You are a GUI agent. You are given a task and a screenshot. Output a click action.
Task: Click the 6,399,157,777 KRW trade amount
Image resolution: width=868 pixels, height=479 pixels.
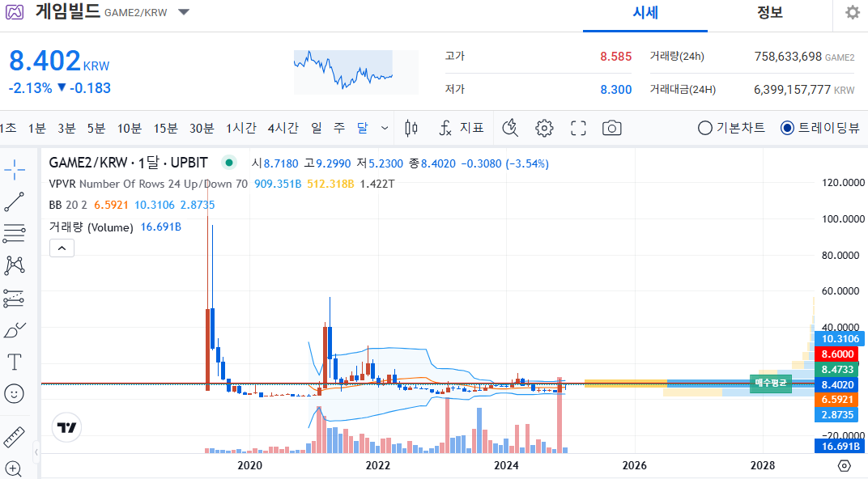tap(804, 90)
